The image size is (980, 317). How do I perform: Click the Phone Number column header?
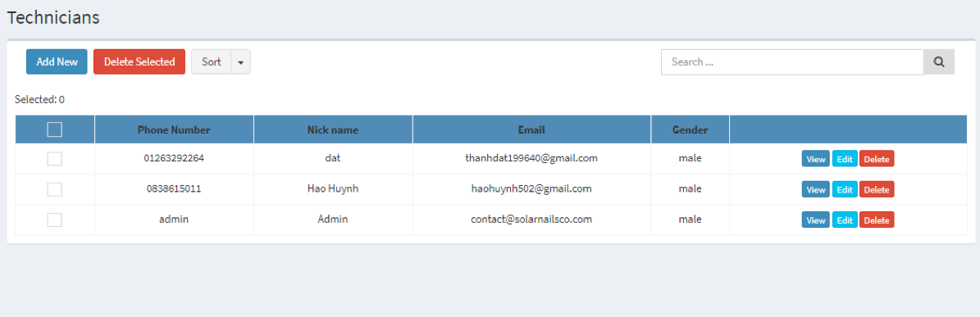pyautogui.click(x=174, y=129)
